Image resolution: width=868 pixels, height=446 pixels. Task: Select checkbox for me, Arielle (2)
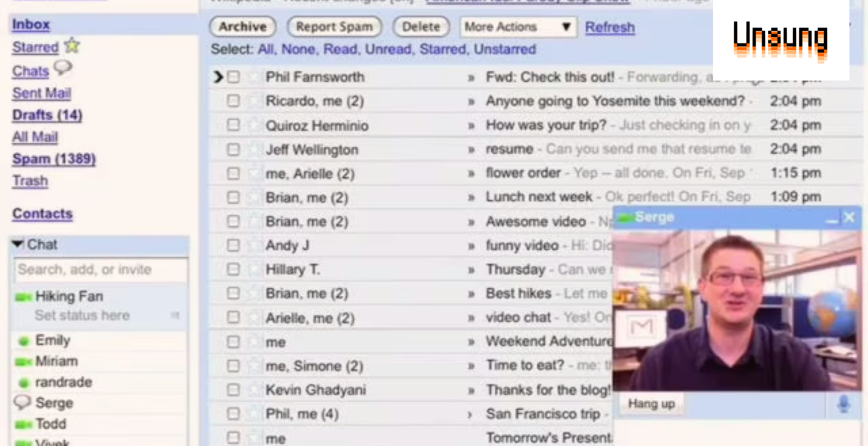[x=233, y=173]
